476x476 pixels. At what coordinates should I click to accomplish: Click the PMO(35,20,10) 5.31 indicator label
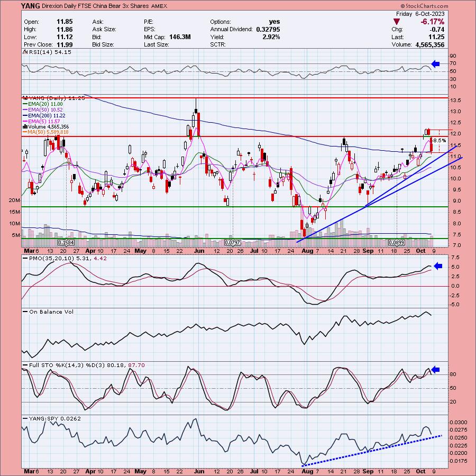(56, 258)
